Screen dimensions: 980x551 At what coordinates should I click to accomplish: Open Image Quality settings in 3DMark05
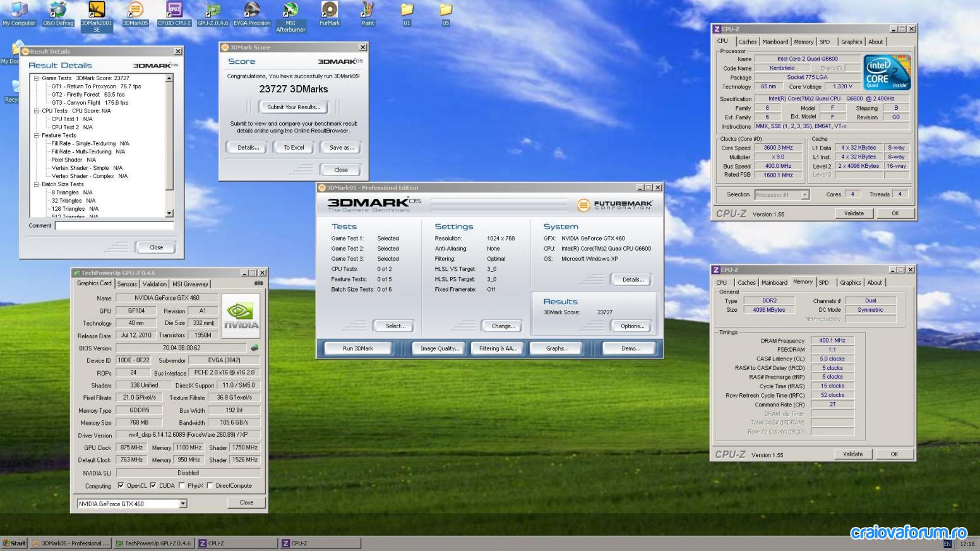(439, 348)
